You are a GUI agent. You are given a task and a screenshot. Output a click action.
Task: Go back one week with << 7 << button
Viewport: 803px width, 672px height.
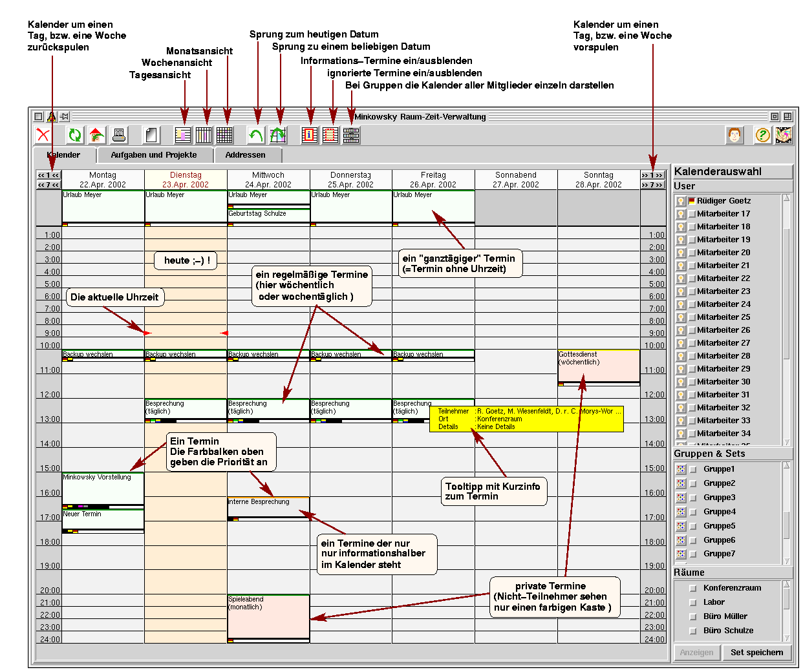tap(48, 185)
